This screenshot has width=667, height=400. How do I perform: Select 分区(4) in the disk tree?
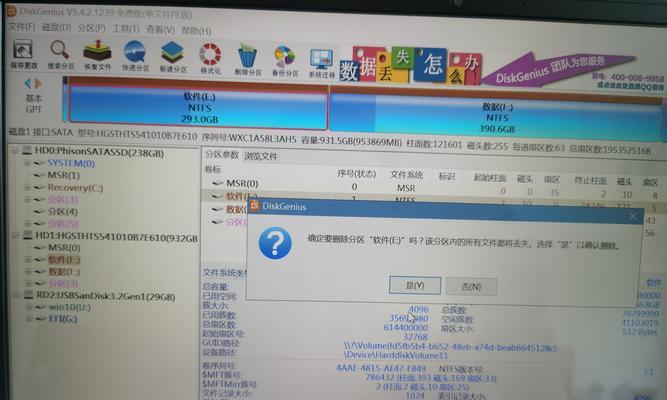(63, 211)
